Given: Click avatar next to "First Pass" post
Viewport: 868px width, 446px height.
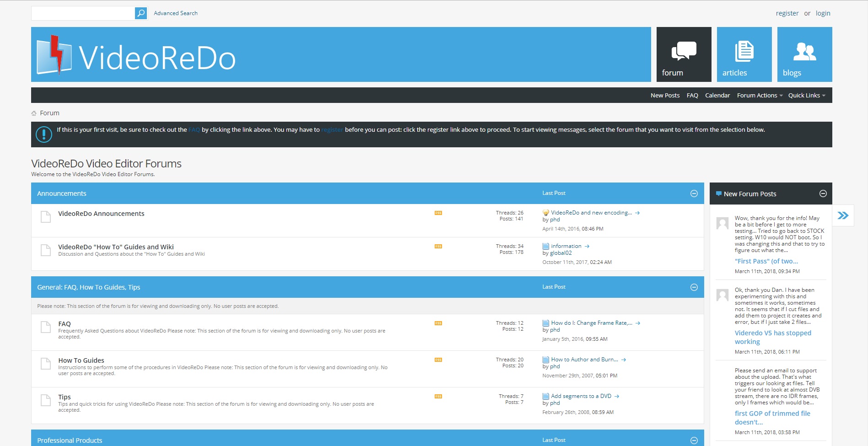Looking at the screenshot, I should [x=722, y=223].
